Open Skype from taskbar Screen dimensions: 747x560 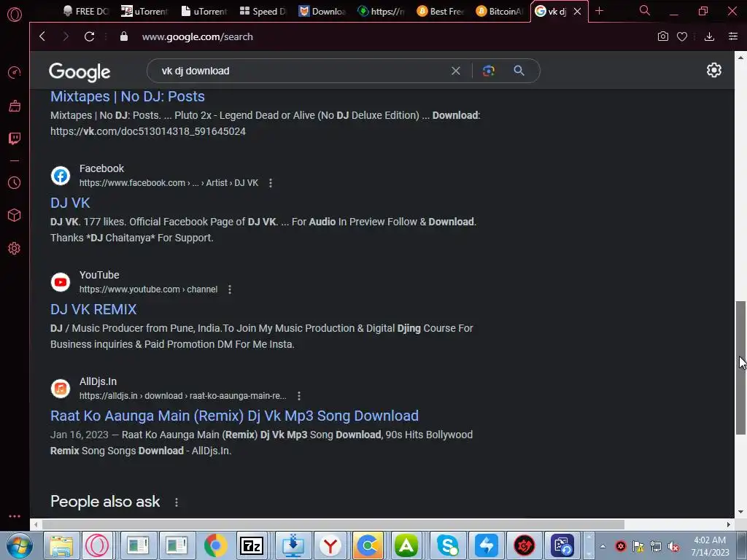coord(448,545)
